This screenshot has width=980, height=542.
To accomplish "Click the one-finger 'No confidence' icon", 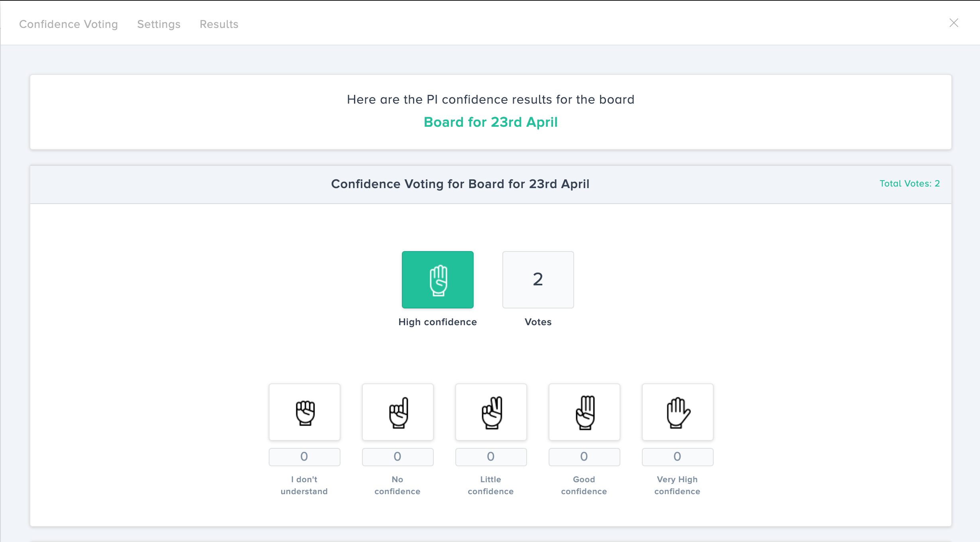I will pos(398,412).
